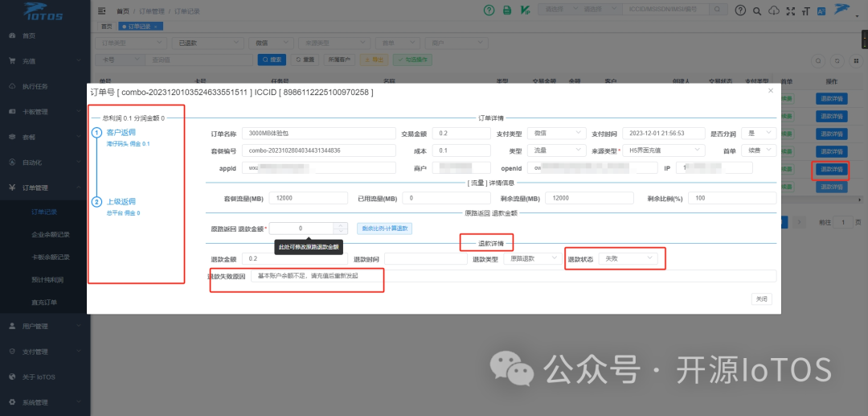The height and width of the screenshot is (416, 868).
Task: Open the 首单 续费 dropdown in dialog
Action: 759,150
